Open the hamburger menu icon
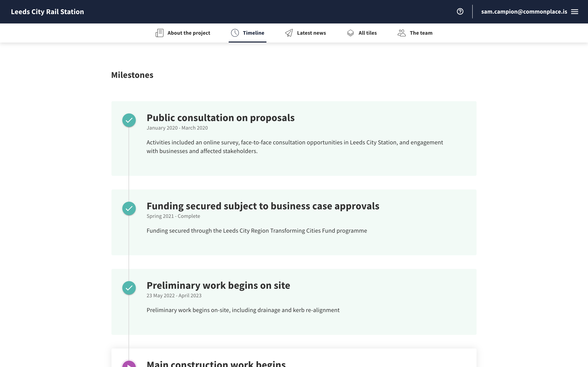 point(574,12)
